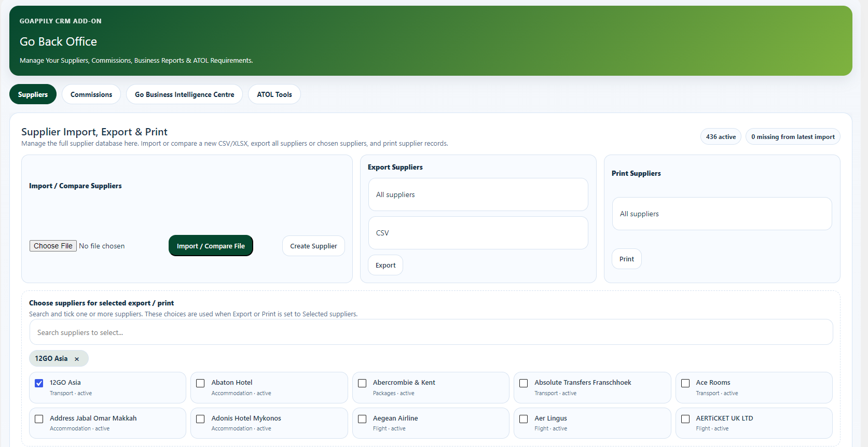868x447 pixels.
Task: Remove the 12GO Asia chip
Action: click(x=77, y=359)
